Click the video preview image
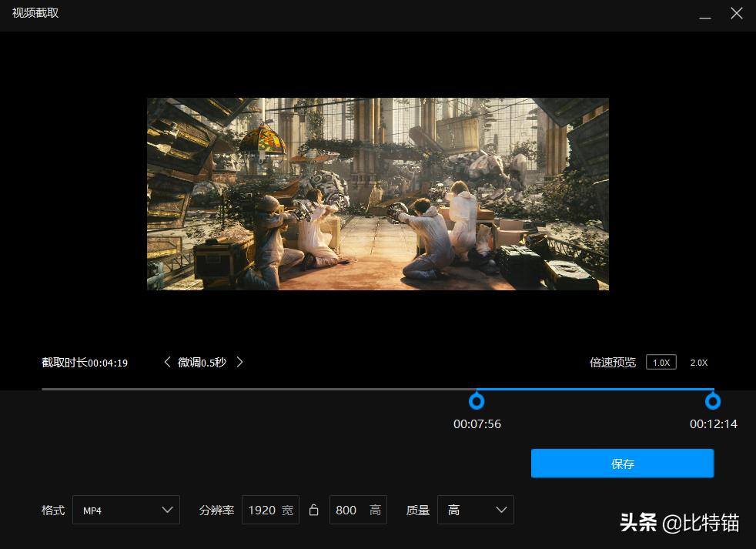Viewport: 756px width, 549px height. click(377, 194)
